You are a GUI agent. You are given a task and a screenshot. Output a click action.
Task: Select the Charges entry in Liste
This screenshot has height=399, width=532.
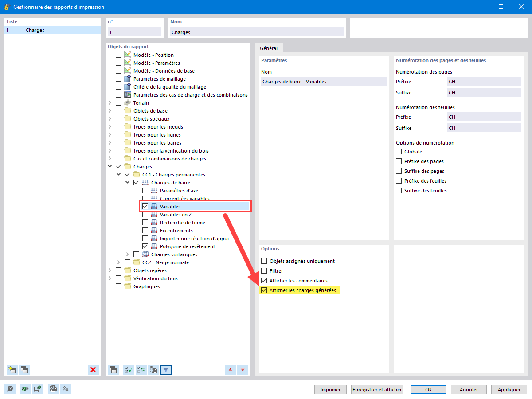coord(53,30)
